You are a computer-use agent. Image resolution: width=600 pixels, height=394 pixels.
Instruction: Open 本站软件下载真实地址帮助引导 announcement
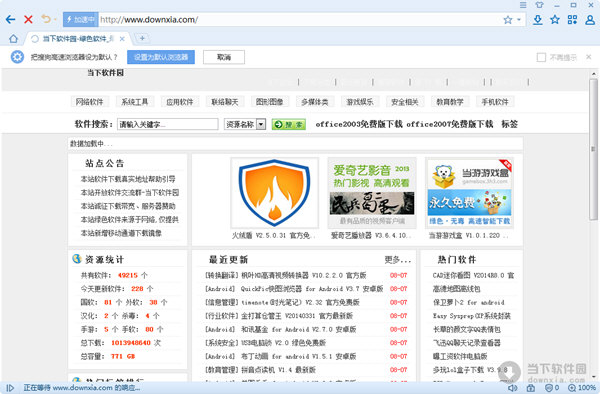[128, 179]
